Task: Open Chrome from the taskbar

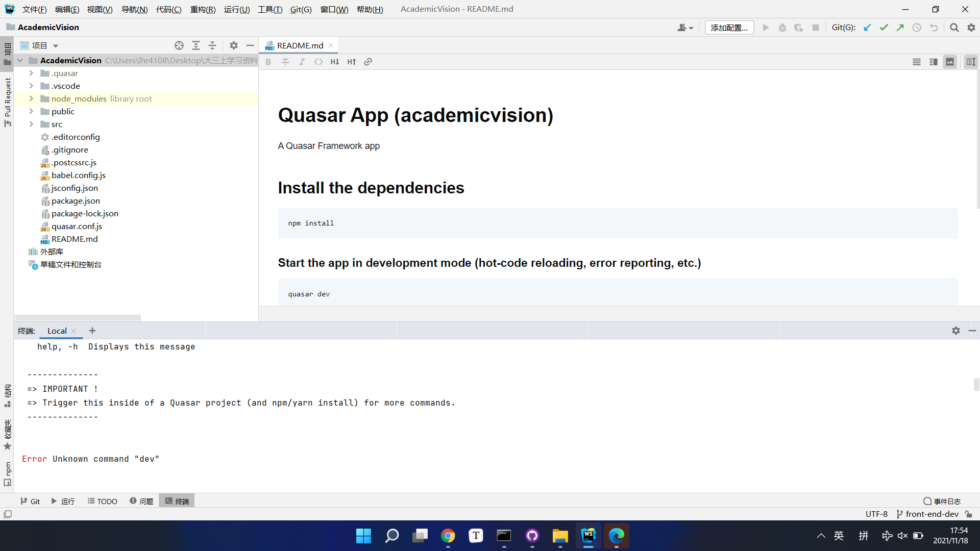Action: pyautogui.click(x=448, y=536)
